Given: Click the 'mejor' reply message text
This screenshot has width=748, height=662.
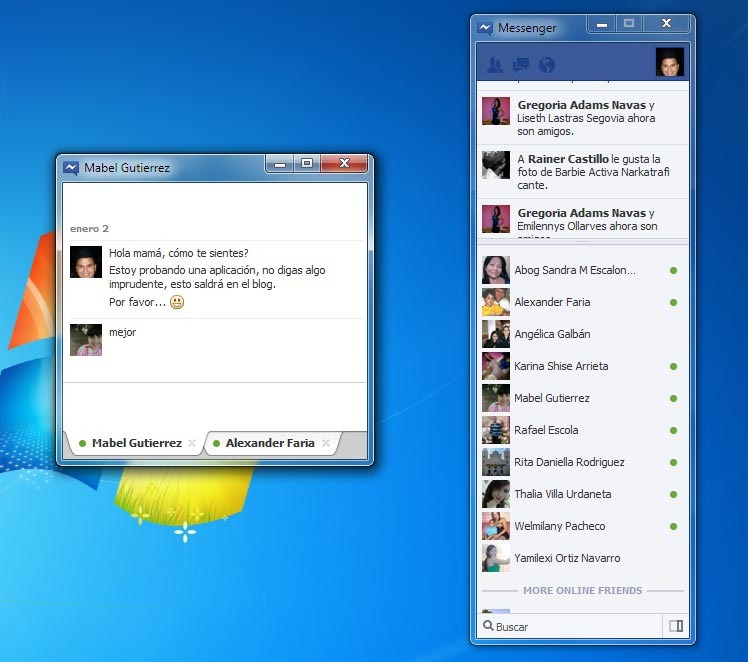Looking at the screenshot, I should pyautogui.click(x=123, y=332).
